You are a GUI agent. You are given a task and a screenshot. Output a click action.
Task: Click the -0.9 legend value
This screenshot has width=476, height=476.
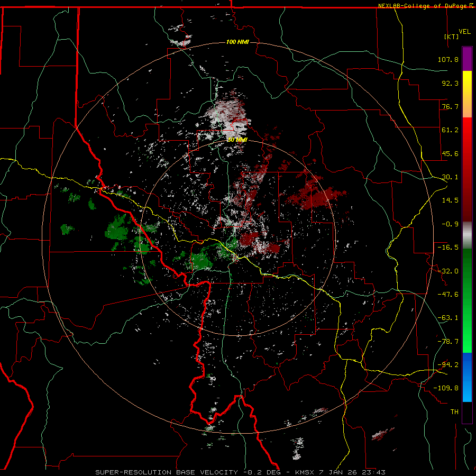coord(450,224)
